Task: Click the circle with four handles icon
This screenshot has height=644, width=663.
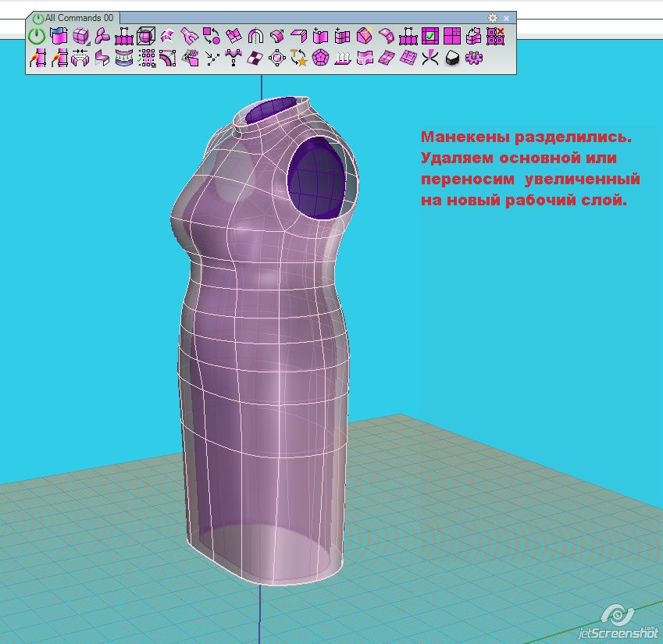Action: [277, 58]
